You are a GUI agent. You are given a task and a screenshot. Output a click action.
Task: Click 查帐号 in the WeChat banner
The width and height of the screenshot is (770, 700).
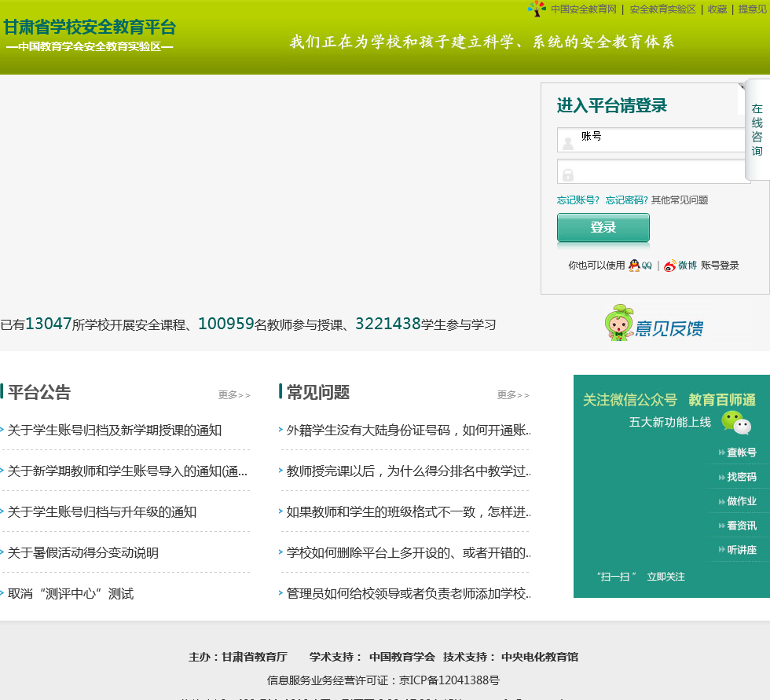click(742, 452)
